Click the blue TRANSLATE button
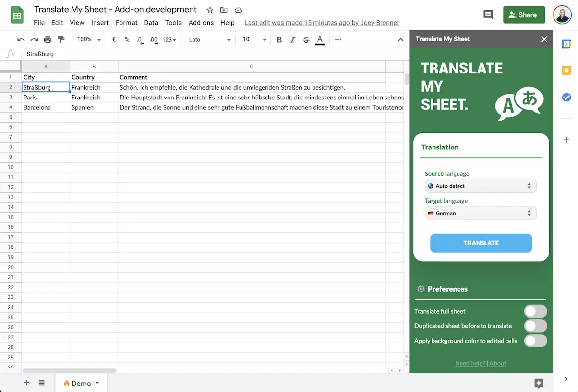Image resolution: width=578 pixels, height=392 pixels. (x=481, y=243)
